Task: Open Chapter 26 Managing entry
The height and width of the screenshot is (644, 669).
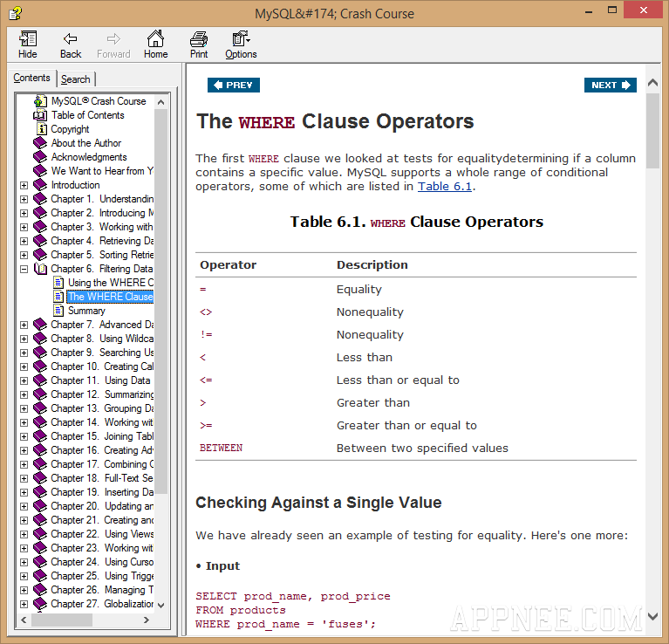Action: [x=102, y=590]
